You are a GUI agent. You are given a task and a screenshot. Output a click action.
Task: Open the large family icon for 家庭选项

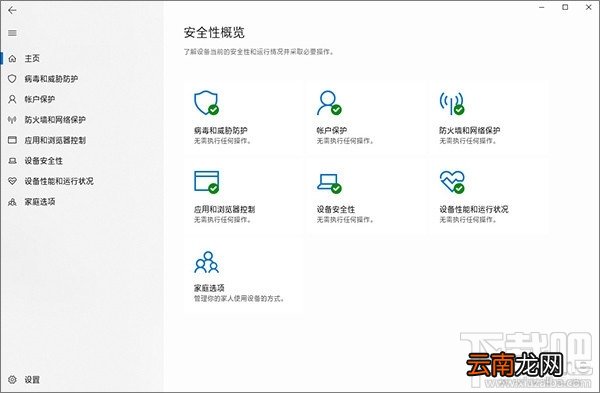pos(207,262)
